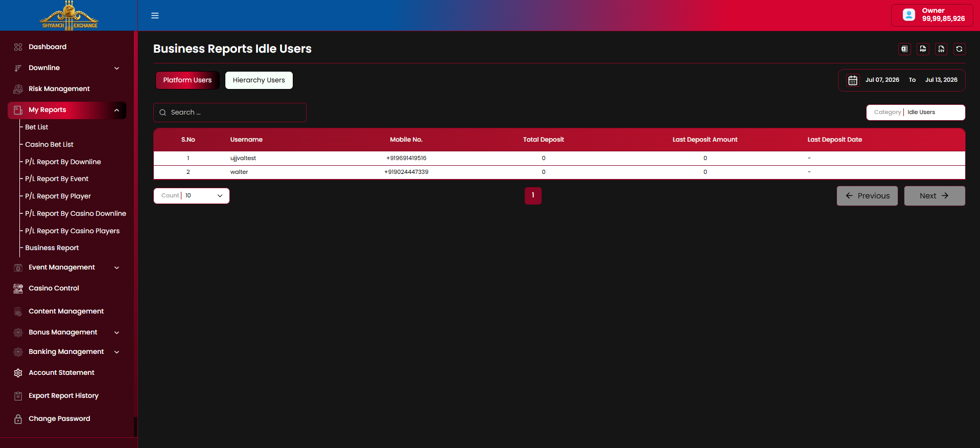Screen dimensions: 980x448
Task: Click the Business Reports Idle Users heading
Action: coord(232,49)
